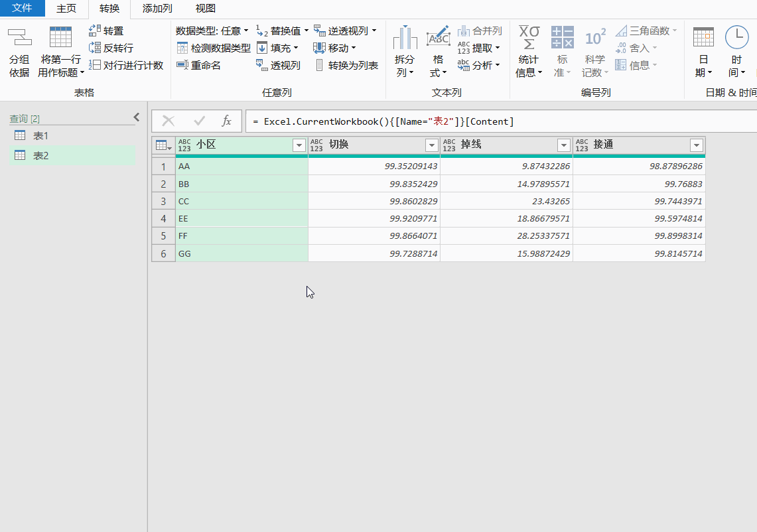Click the fx formula icon
Viewport: 757px width, 532px height.
click(x=226, y=121)
